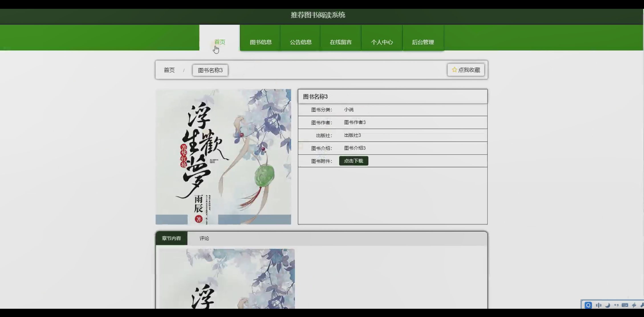Click the 图书名称3 heading in info panel
Viewport: 644px width, 317px height.
pyautogui.click(x=315, y=97)
